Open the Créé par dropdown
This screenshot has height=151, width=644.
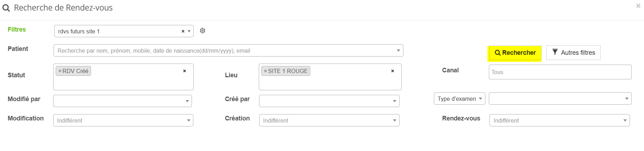pos(329,101)
